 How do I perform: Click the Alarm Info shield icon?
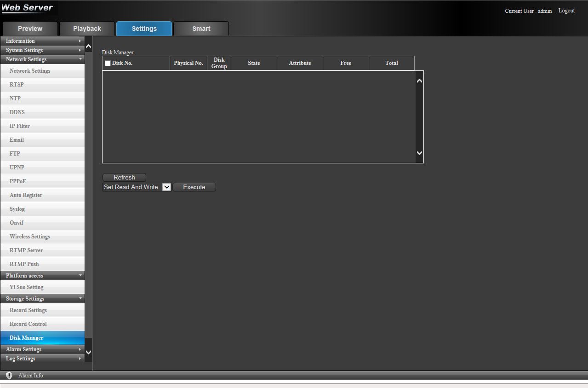[9, 375]
